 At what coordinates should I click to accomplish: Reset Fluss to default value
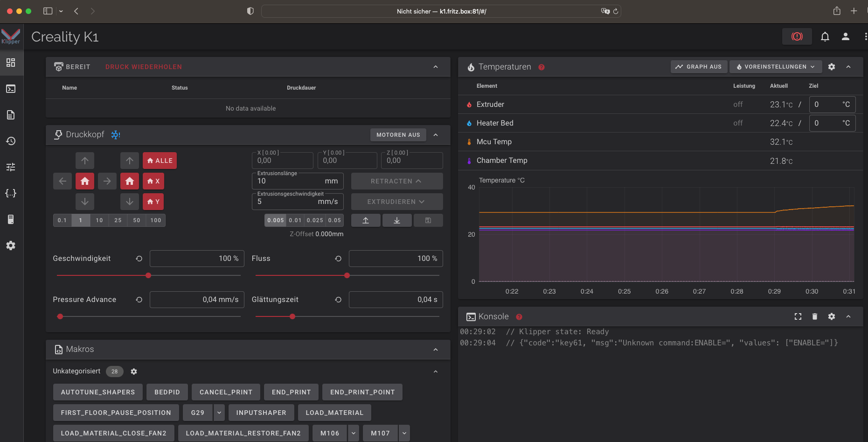pyautogui.click(x=338, y=259)
